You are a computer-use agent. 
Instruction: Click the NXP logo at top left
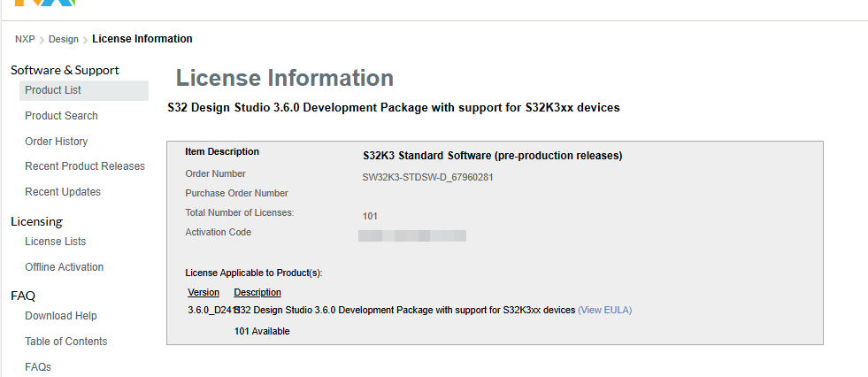coord(44,3)
